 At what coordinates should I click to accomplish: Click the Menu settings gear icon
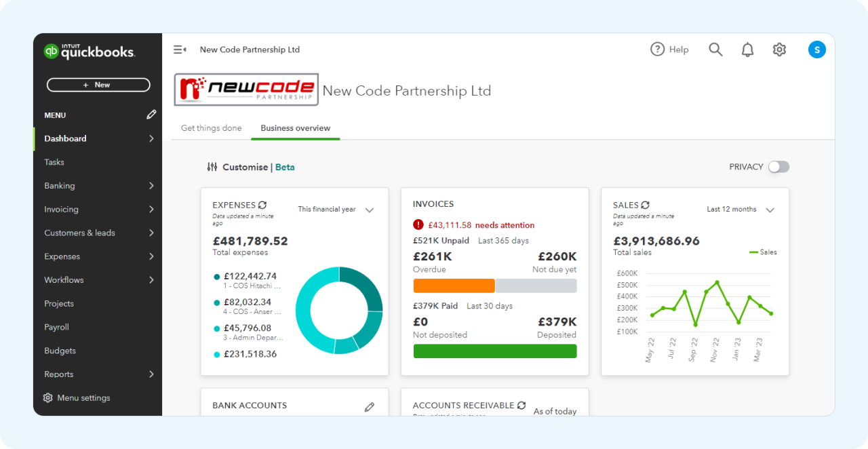pyautogui.click(x=47, y=398)
